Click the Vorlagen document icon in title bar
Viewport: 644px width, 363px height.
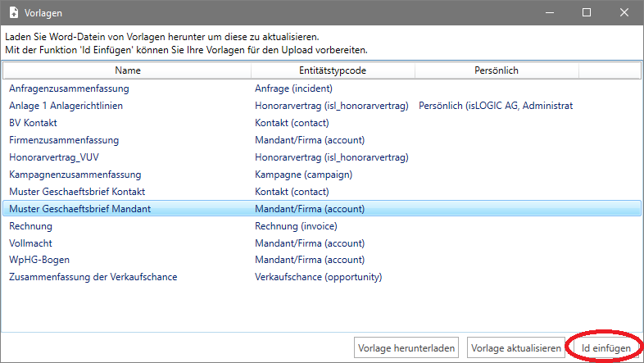pyautogui.click(x=14, y=13)
